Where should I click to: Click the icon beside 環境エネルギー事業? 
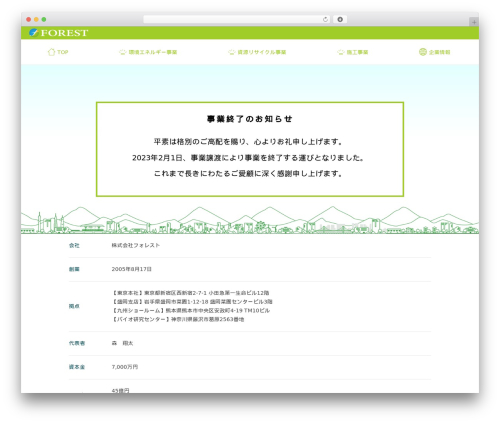(x=123, y=52)
